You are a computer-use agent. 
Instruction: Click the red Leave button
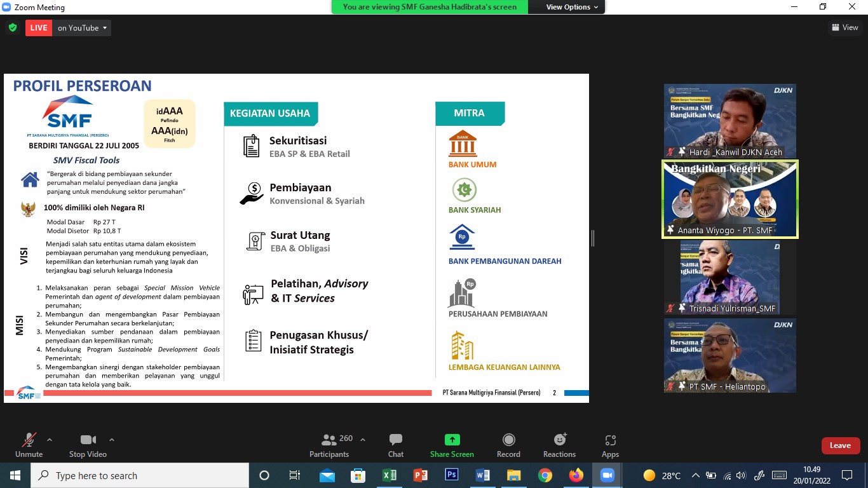pyautogui.click(x=840, y=445)
